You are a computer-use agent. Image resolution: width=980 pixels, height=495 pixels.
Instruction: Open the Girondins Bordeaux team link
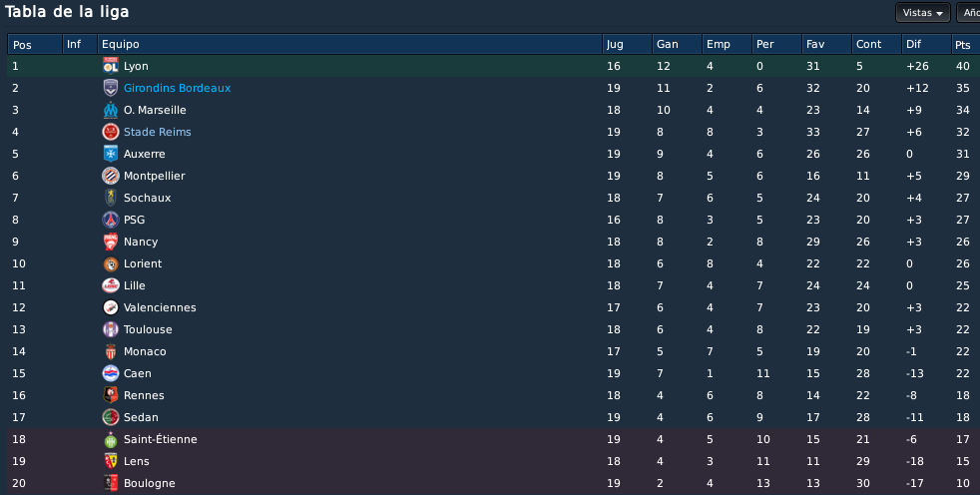coord(177,88)
